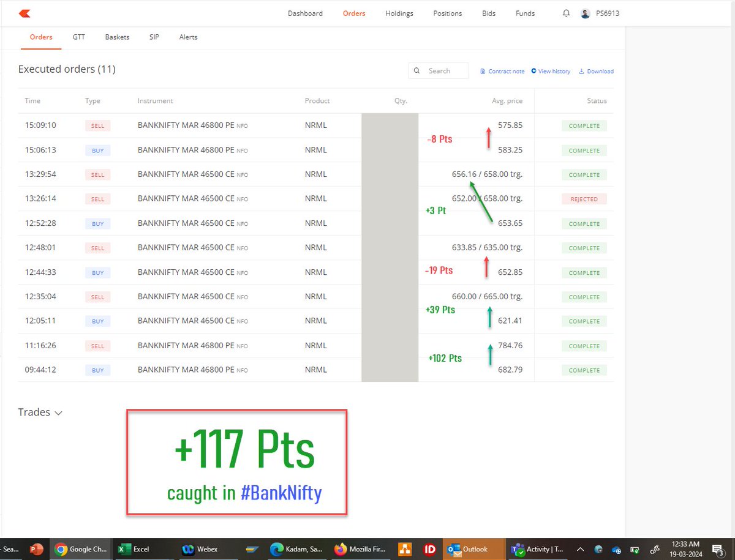The width and height of the screenshot is (735, 560).
Task: Click the Download arrow icon
Action: point(581,72)
